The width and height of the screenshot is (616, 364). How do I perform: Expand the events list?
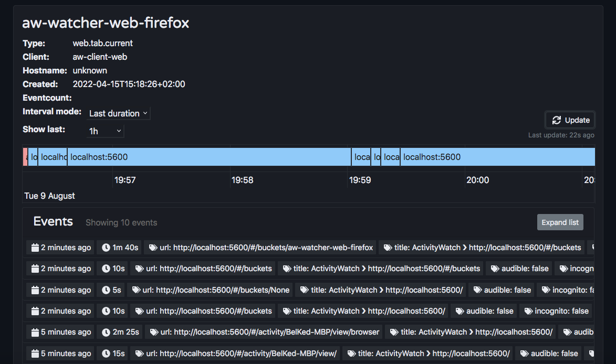coord(560,222)
